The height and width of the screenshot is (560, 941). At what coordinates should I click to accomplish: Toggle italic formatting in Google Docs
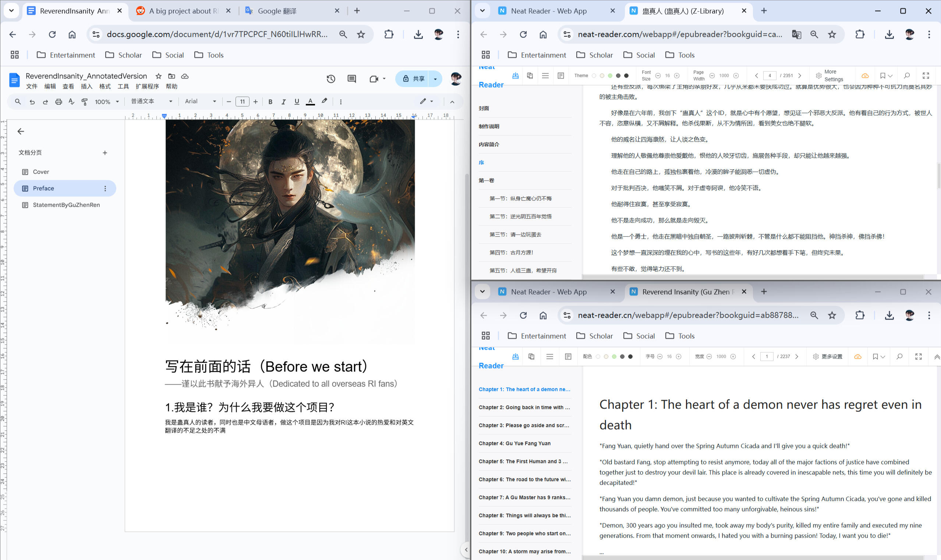coord(284,101)
